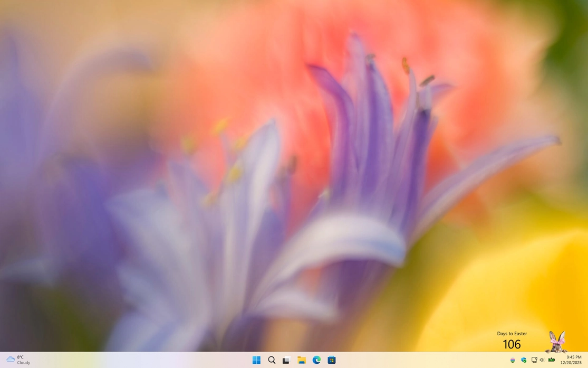Click the bunny with pink bow

556,341
